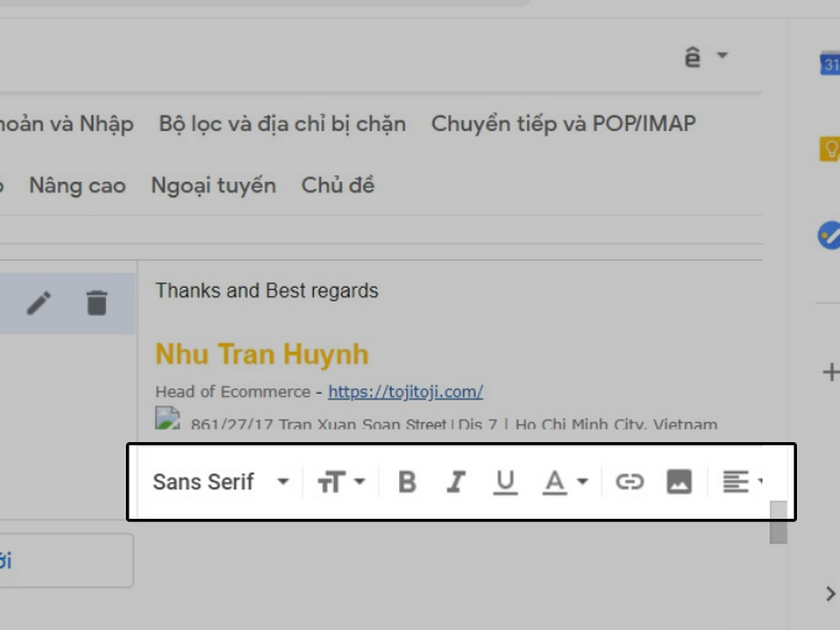Go to the Bộ lọc và địa chỉ bị chặn tab
The image size is (840, 630).
tap(282, 124)
